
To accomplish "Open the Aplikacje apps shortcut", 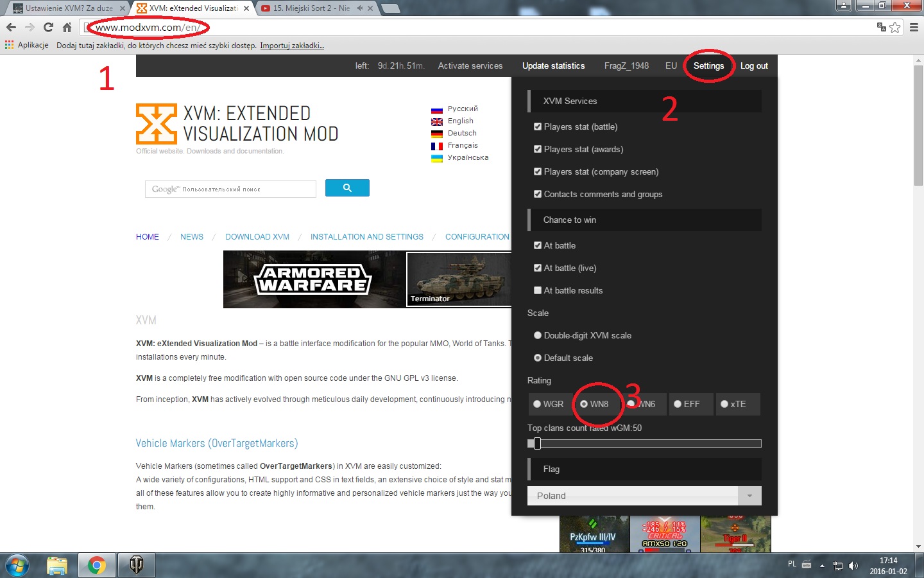I will coord(27,45).
